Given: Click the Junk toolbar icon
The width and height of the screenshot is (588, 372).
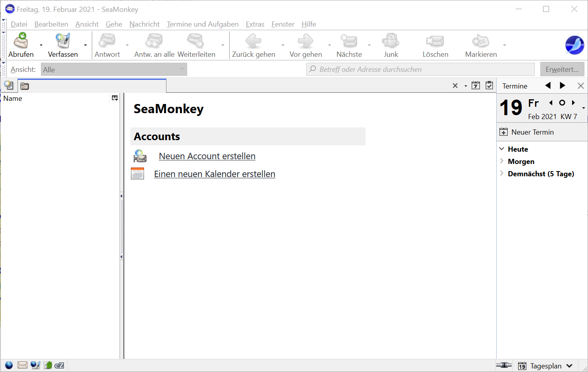Looking at the screenshot, I should point(391,40).
